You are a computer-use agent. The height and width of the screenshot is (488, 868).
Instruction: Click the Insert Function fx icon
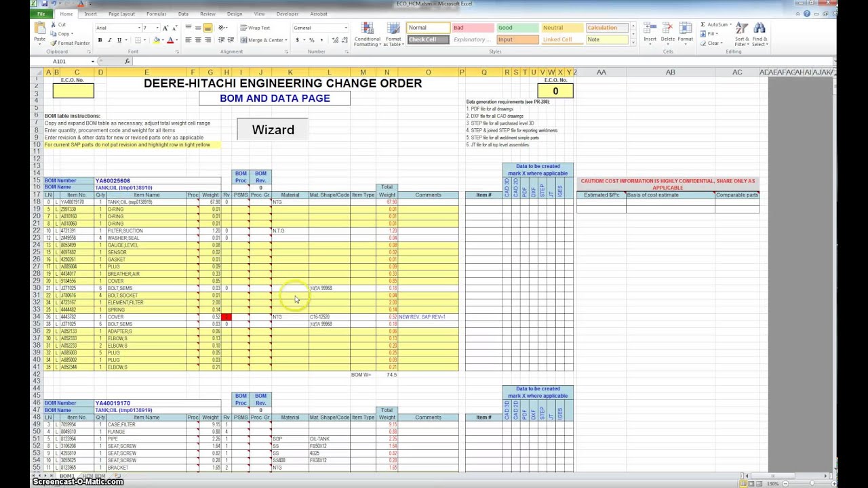pos(127,61)
